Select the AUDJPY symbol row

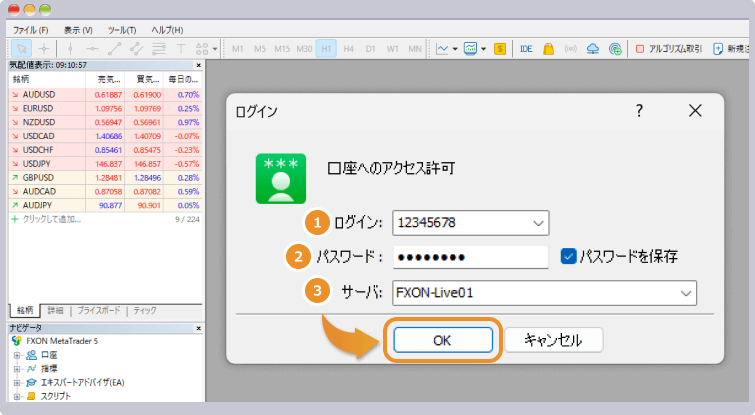pos(105,205)
